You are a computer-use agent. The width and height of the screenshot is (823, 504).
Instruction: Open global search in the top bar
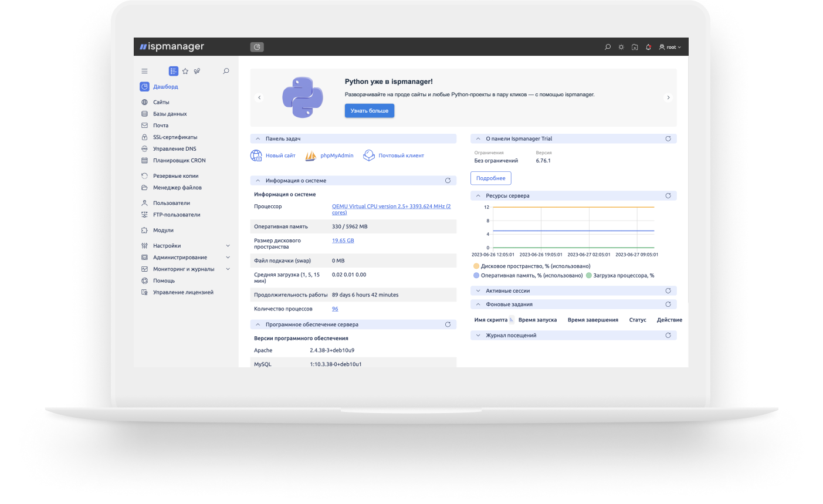pos(608,47)
